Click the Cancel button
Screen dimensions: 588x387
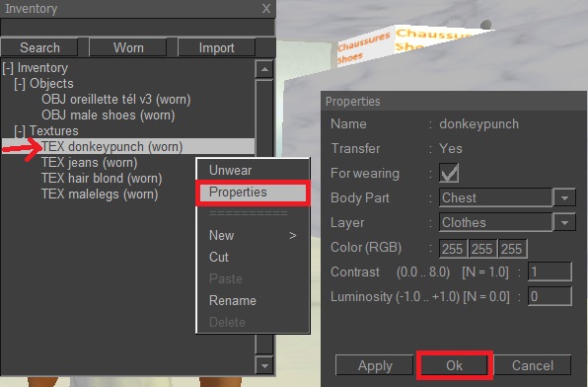point(533,365)
